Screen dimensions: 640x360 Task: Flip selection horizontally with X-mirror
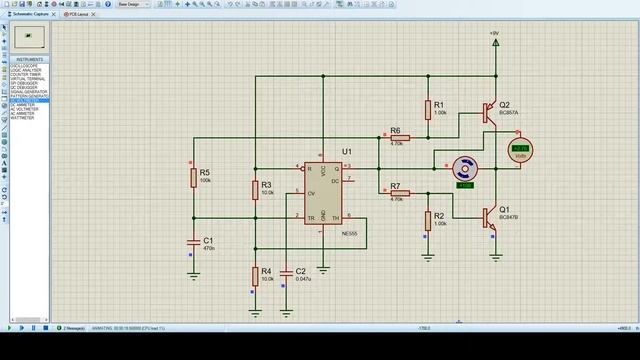(x=4, y=213)
